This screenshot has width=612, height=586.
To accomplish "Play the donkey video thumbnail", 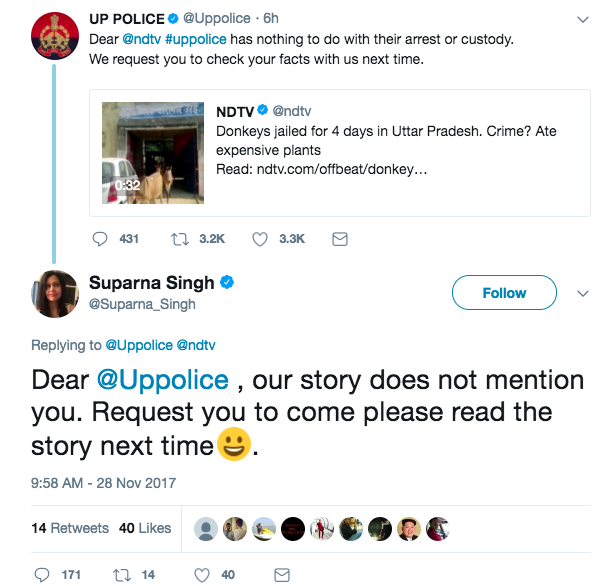I will tap(152, 153).
